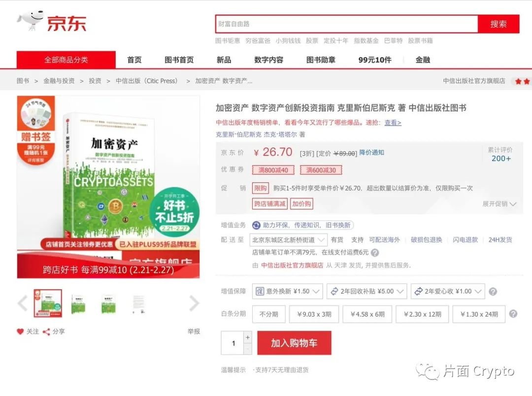Click 金融与投资 breadcrumb link
The image size is (532, 396).
pyautogui.click(x=59, y=81)
